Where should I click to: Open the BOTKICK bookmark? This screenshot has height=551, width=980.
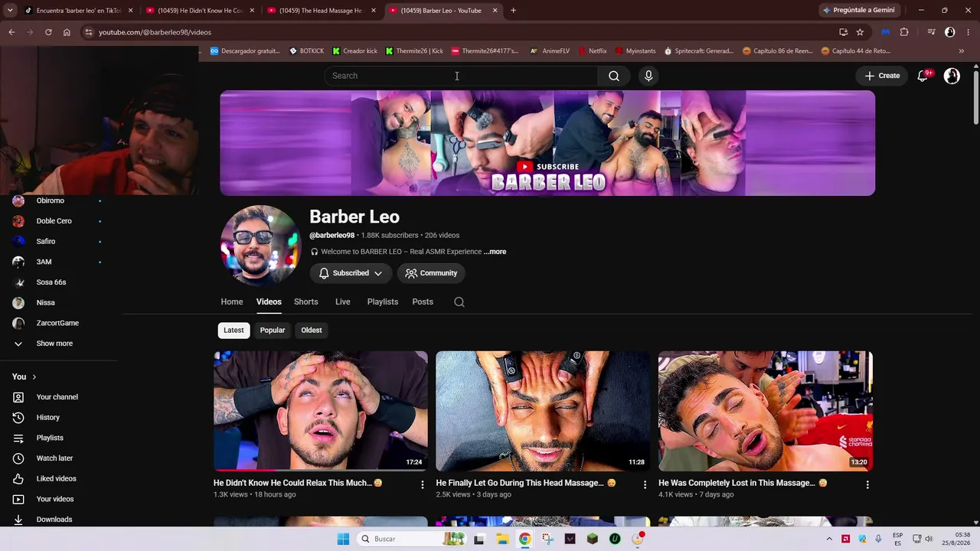coord(306,51)
